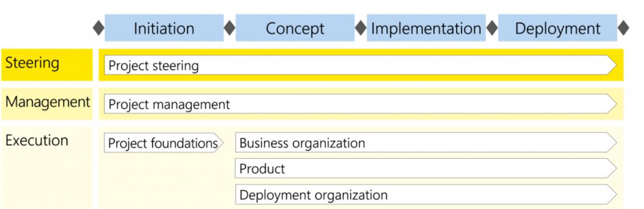This screenshot has width=644, height=209.
Task: Click the milestone diamond before Initiation
Action: pos(98,28)
